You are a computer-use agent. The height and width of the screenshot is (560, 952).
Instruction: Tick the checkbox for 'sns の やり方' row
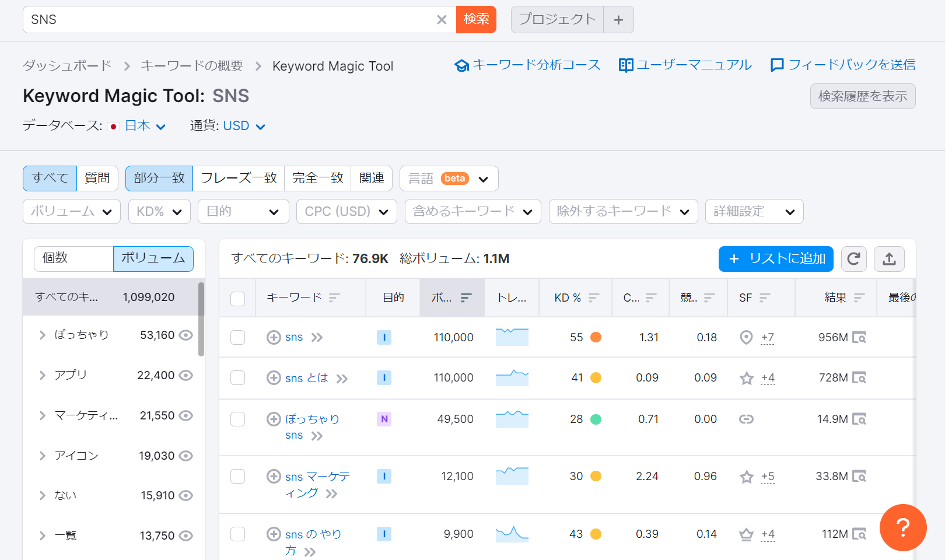click(x=237, y=534)
